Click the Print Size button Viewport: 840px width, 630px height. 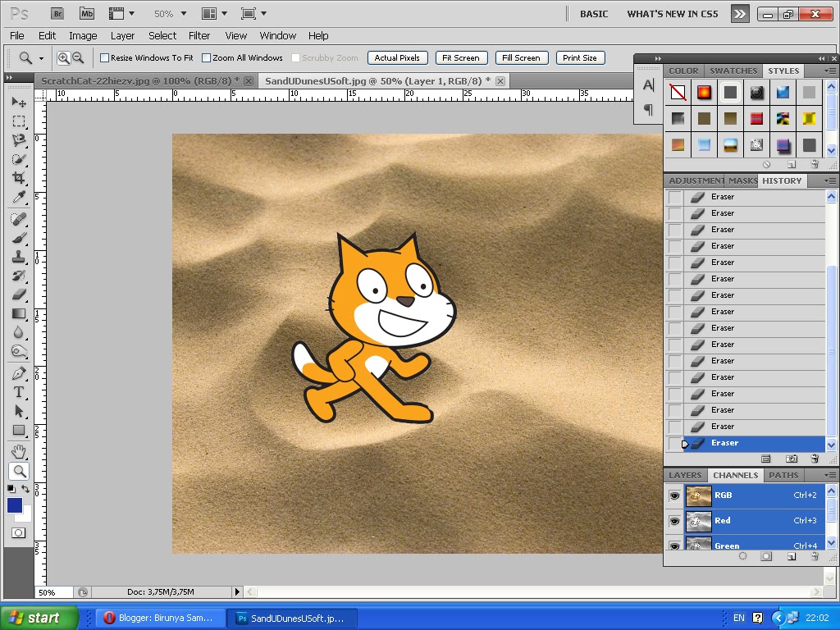tap(580, 58)
